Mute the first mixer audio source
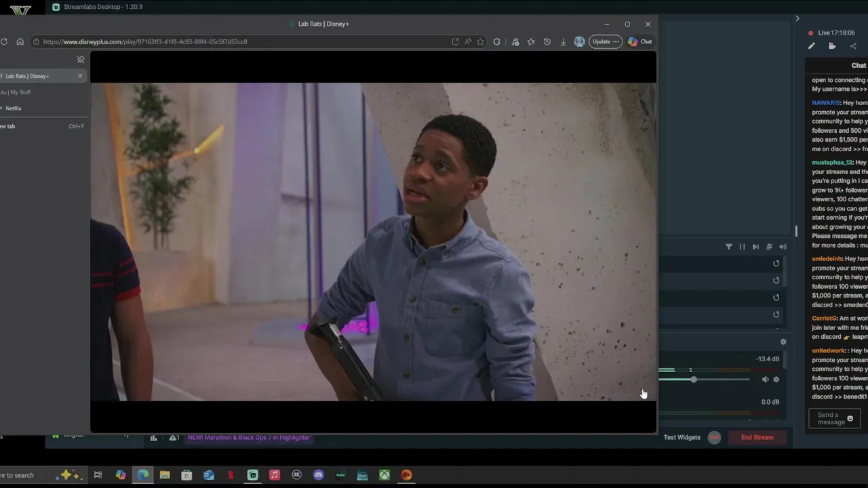868x488 pixels. [765, 380]
